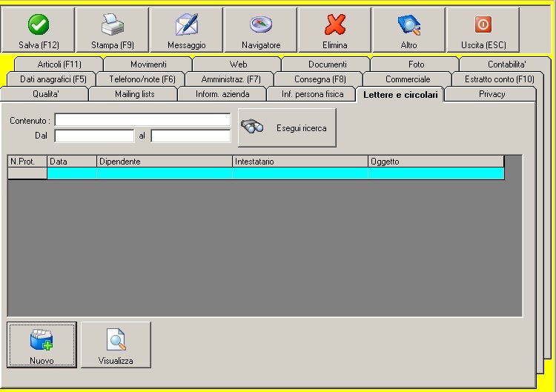Screen dimensions: 556x392
Task: Click the Stampa (F9) label
Action: click(113, 45)
